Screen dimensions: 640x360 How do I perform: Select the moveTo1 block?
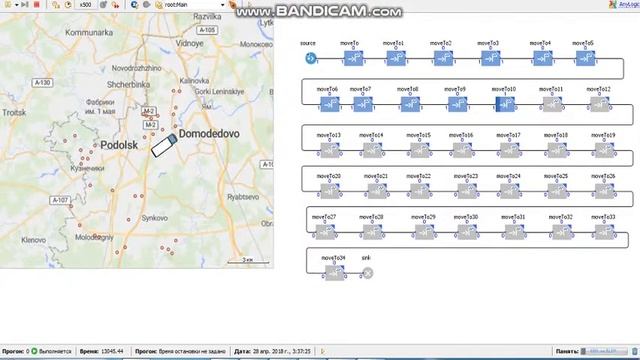[396, 58]
